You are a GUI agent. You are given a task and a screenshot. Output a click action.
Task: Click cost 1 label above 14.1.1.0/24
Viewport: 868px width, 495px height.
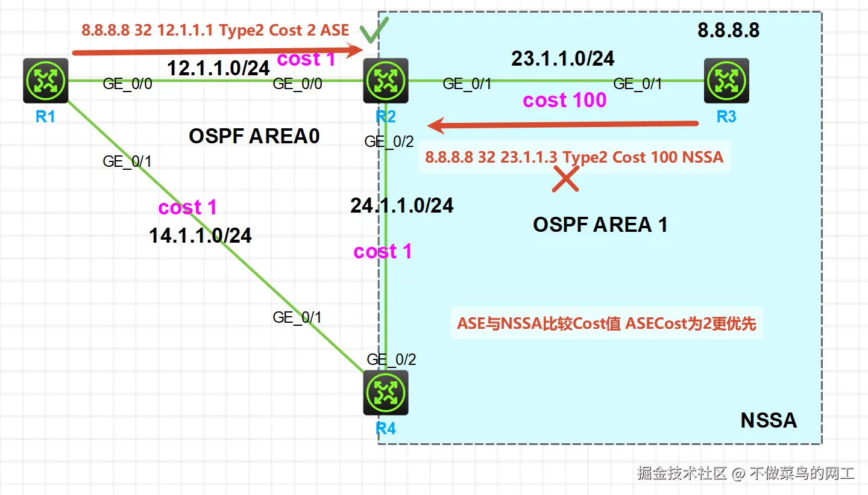click(187, 208)
